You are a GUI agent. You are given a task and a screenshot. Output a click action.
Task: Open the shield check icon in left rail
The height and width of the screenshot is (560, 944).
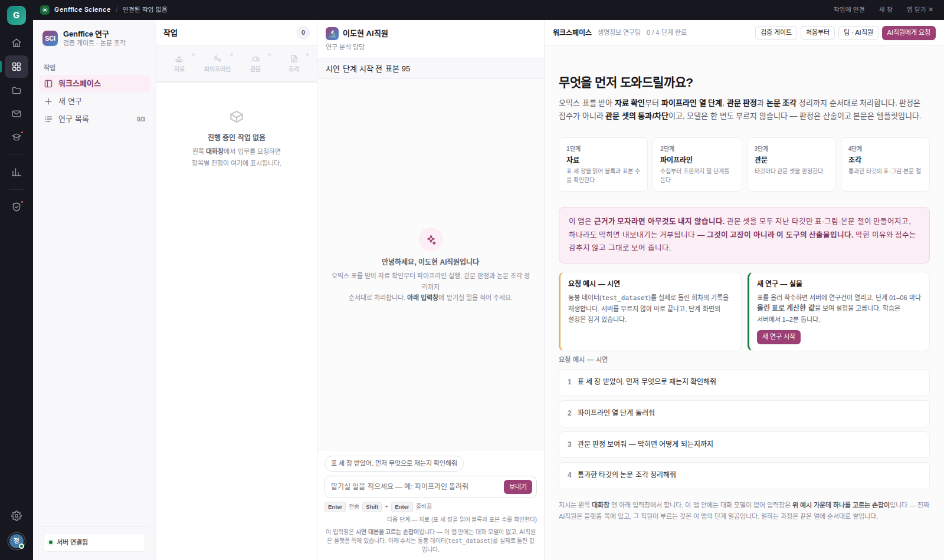pyautogui.click(x=17, y=206)
